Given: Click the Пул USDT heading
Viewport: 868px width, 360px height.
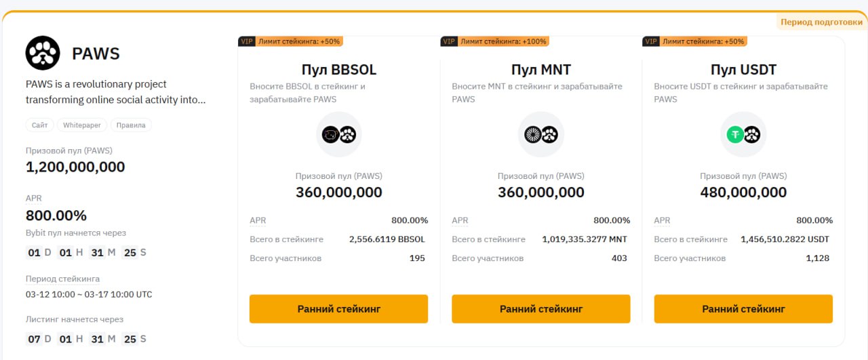Looking at the screenshot, I should tap(743, 70).
